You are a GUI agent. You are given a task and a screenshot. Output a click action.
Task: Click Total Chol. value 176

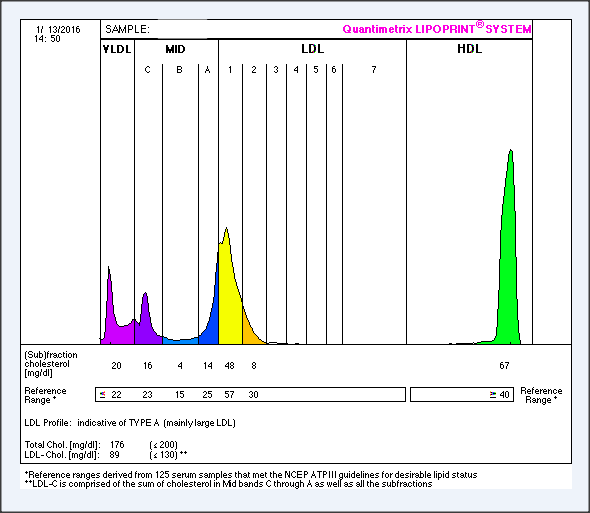pyautogui.click(x=117, y=444)
